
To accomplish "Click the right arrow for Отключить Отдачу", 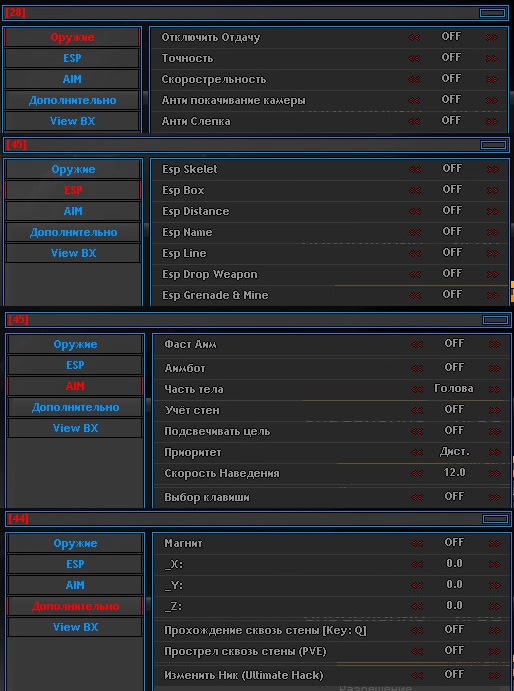I will click(x=492, y=37).
